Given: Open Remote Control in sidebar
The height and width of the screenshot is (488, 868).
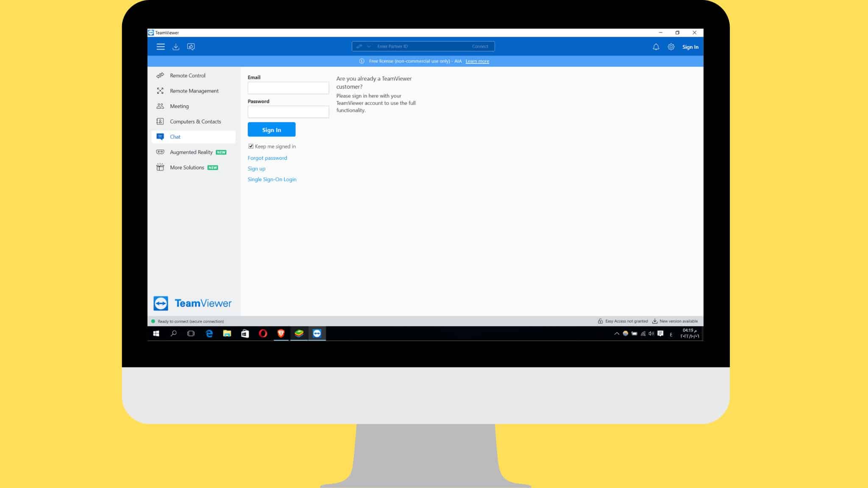Looking at the screenshot, I should coord(193,75).
